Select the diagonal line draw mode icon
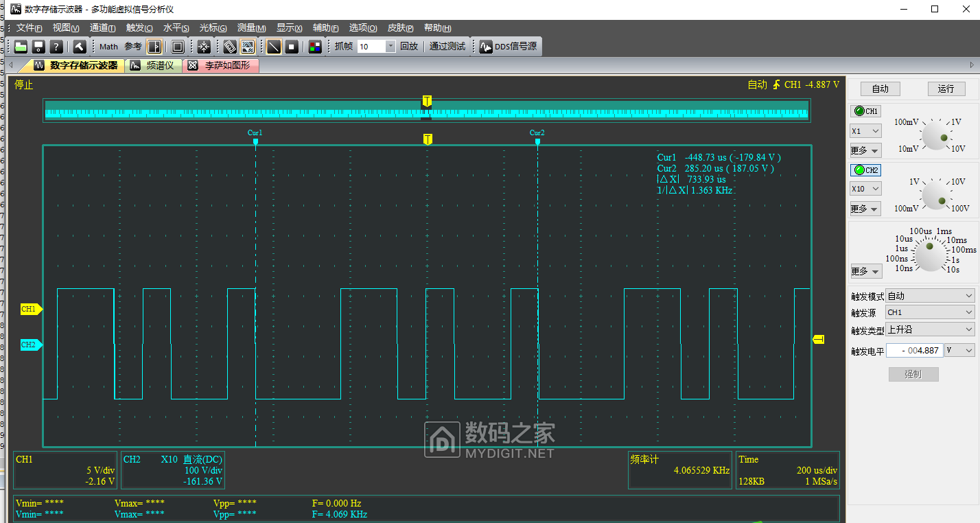980x523 pixels. pyautogui.click(x=274, y=47)
